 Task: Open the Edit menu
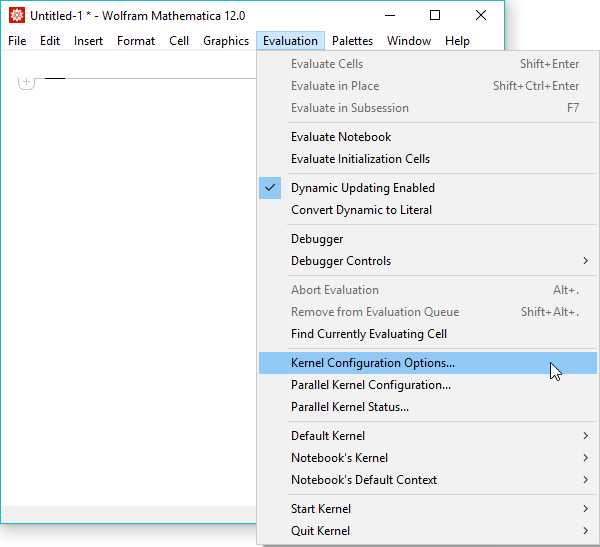(x=50, y=41)
